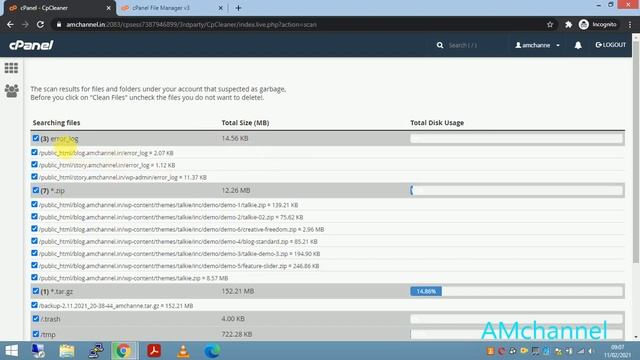Click browser forward arrow
Viewport: 640px width, 360px height.
[25, 24]
